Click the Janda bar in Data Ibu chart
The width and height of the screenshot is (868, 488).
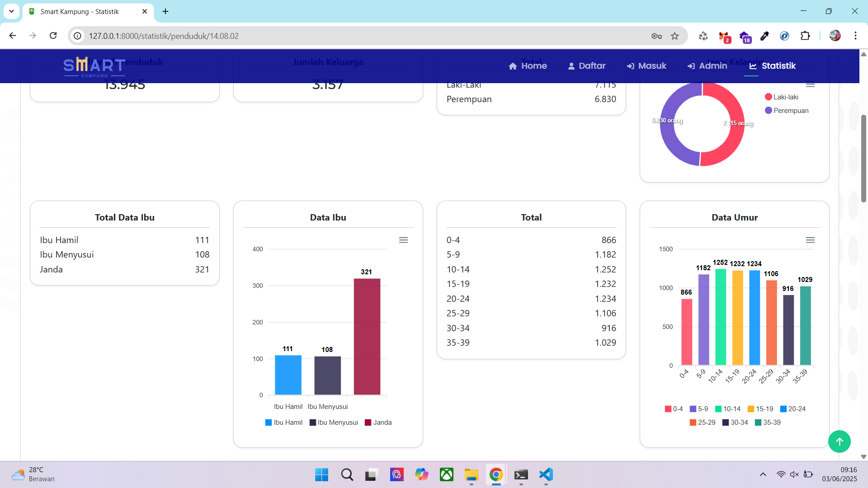(367, 337)
